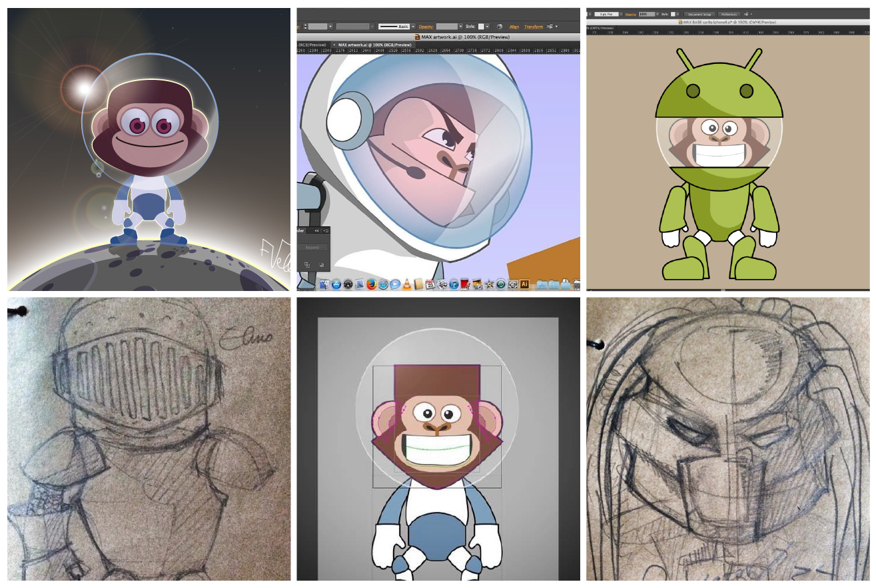The width and height of the screenshot is (876, 588).
Task: Open System Preferences gear in Dock
Action: click(x=512, y=284)
